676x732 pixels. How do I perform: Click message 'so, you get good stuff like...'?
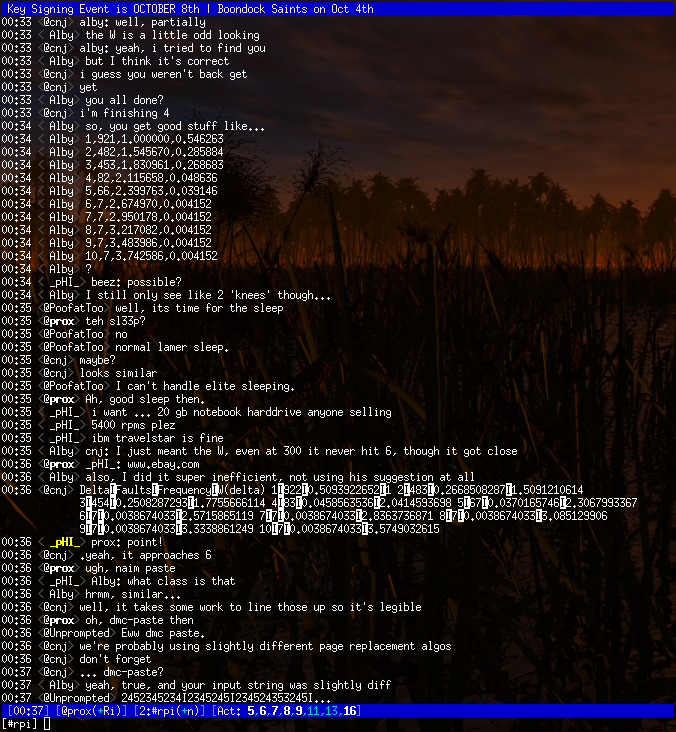[175, 127]
